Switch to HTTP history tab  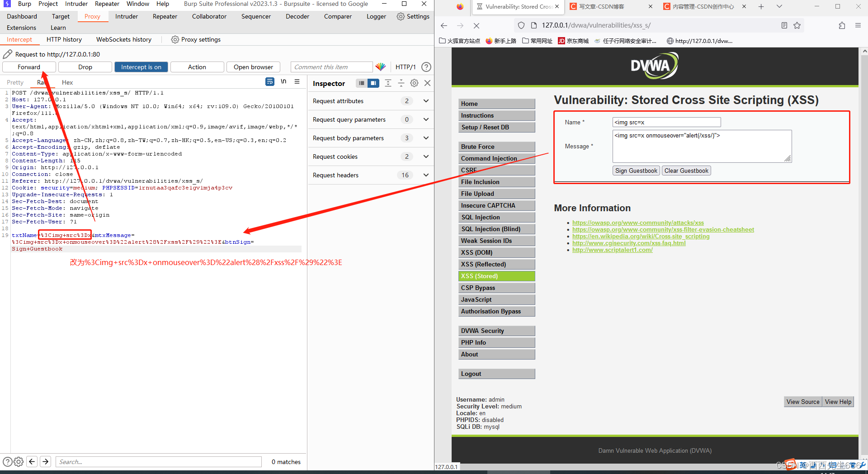pyautogui.click(x=64, y=39)
